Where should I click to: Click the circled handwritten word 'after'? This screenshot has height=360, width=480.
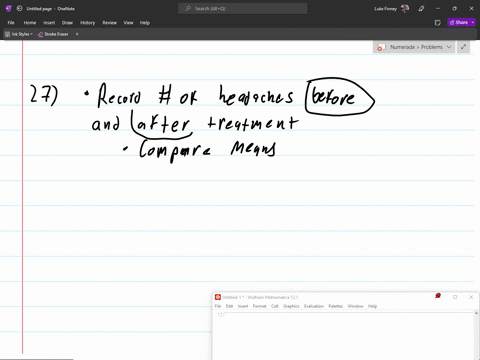point(163,125)
